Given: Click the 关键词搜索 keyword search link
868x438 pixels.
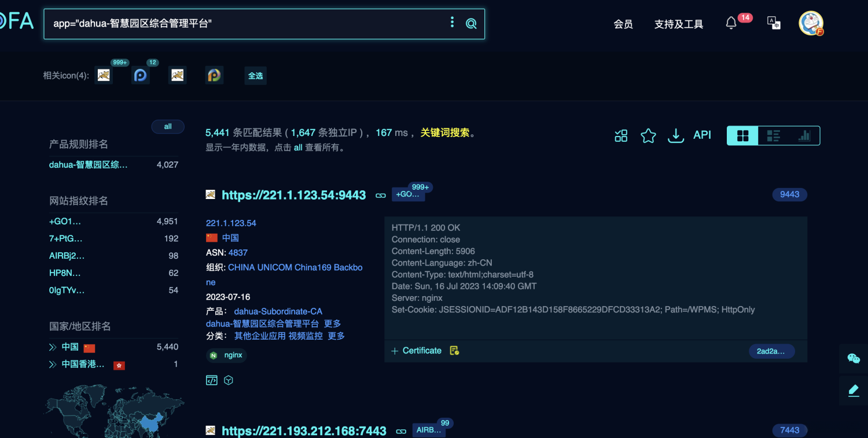Looking at the screenshot, I should coord(444,132).
